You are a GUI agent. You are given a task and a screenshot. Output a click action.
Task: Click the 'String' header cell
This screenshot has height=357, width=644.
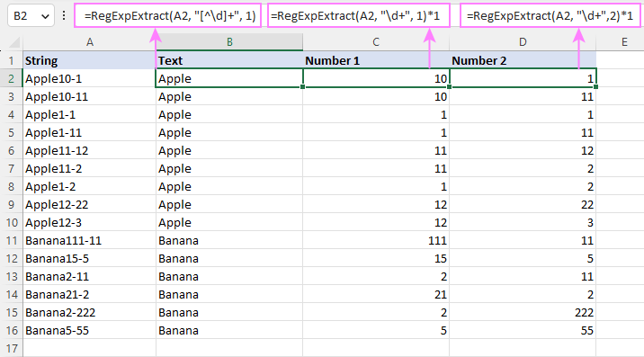pos(90,60)
